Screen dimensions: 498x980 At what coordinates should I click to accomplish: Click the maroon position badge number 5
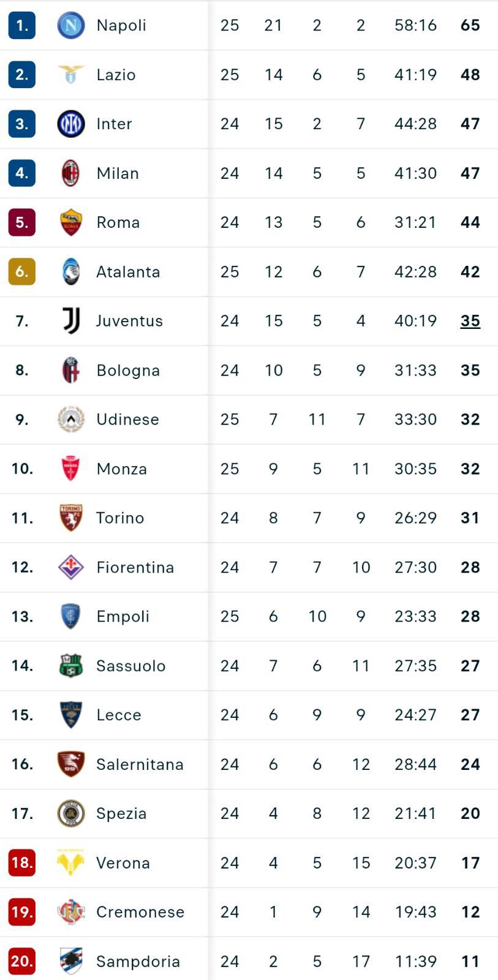click(22, 222)
